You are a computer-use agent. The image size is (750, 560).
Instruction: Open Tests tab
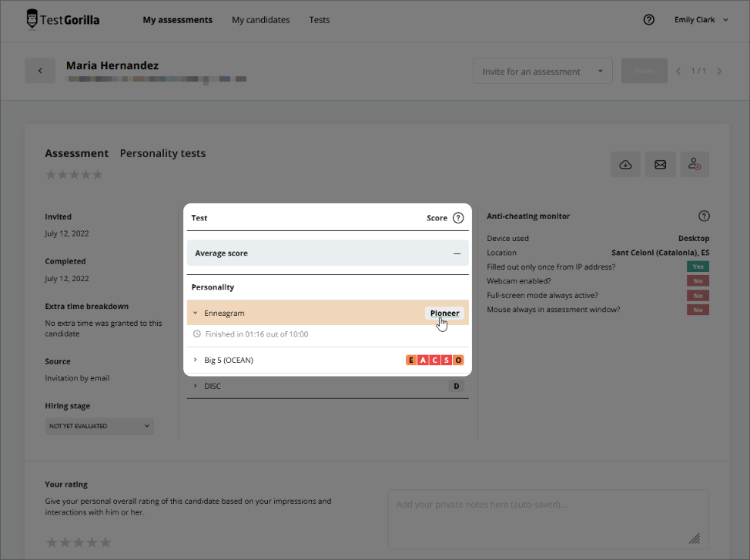tap(319, 19)
